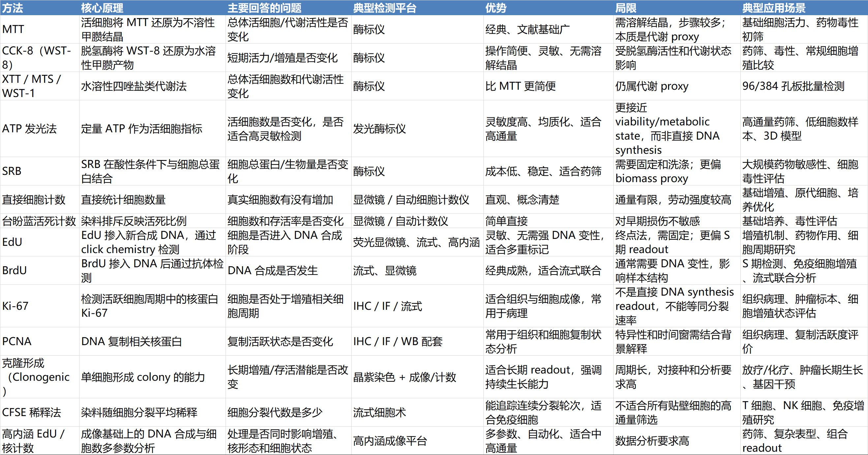Screen dimensions: 868x455
Task: Click the EdU method name cell
Action: click(12, 242)
